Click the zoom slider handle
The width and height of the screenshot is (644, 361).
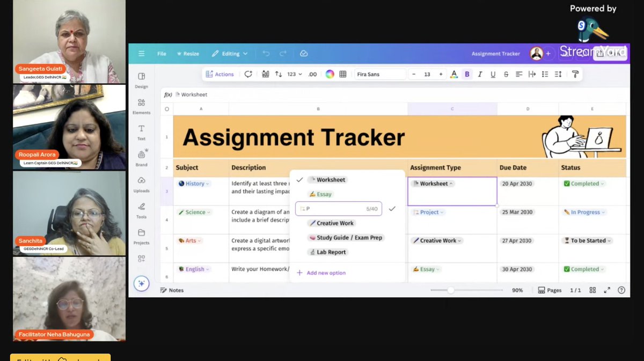(x=451, y=290)
